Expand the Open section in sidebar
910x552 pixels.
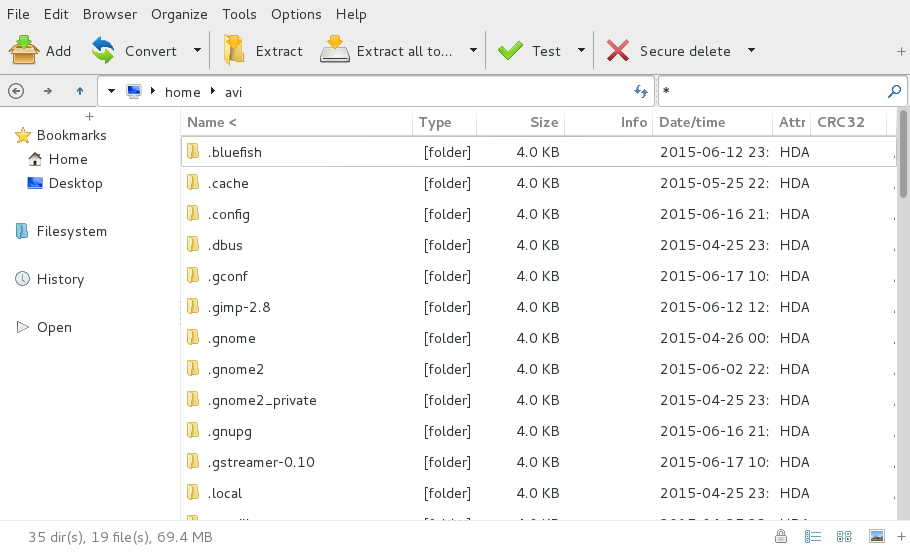coord(22,327)
